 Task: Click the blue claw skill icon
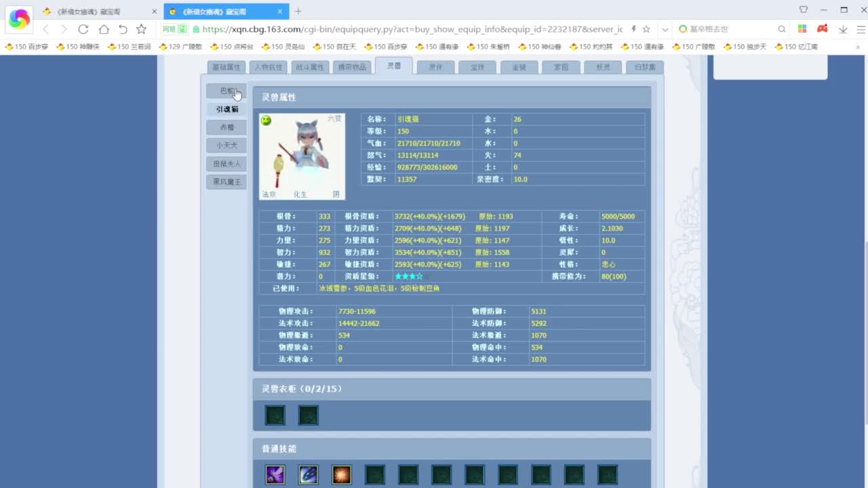[308, 474]
